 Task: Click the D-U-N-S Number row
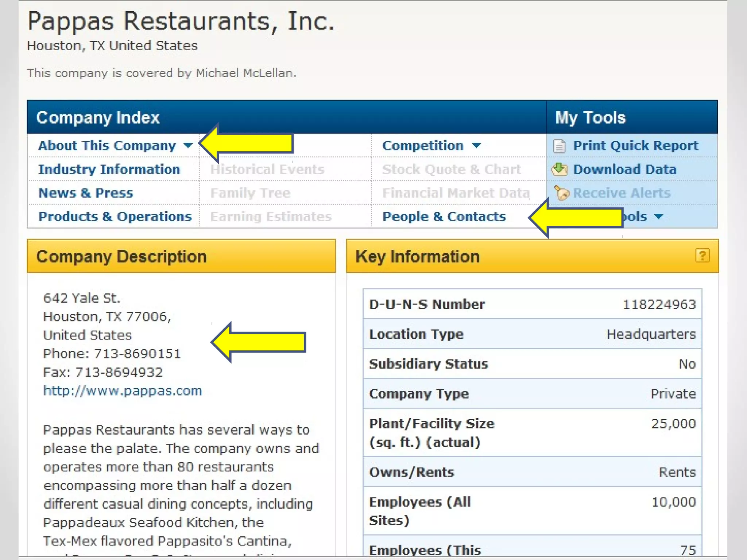[x=532, y=304]
